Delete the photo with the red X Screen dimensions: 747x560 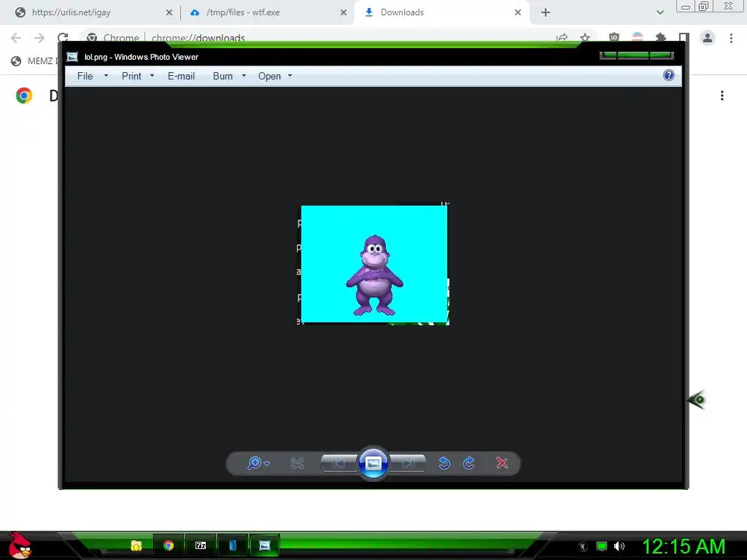(x=502, y=463)
